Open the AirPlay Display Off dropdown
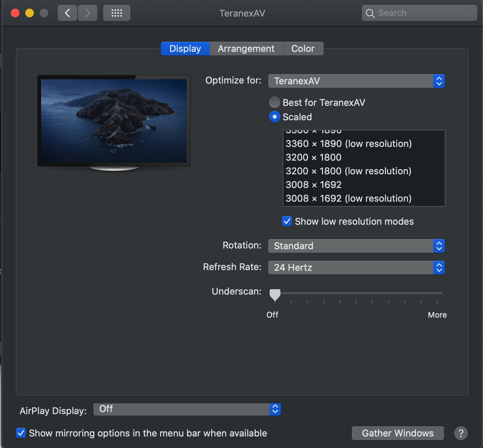483x448 pixels. (187, 409)
